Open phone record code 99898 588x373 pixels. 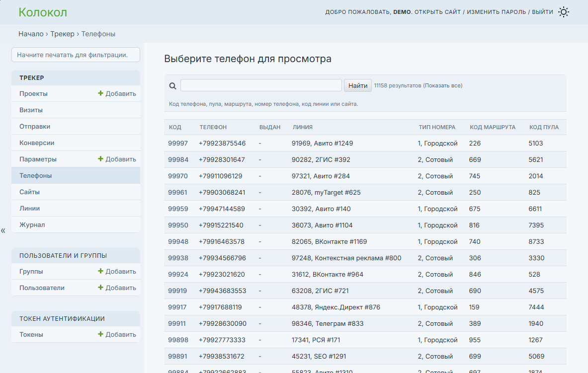(178, 340)
